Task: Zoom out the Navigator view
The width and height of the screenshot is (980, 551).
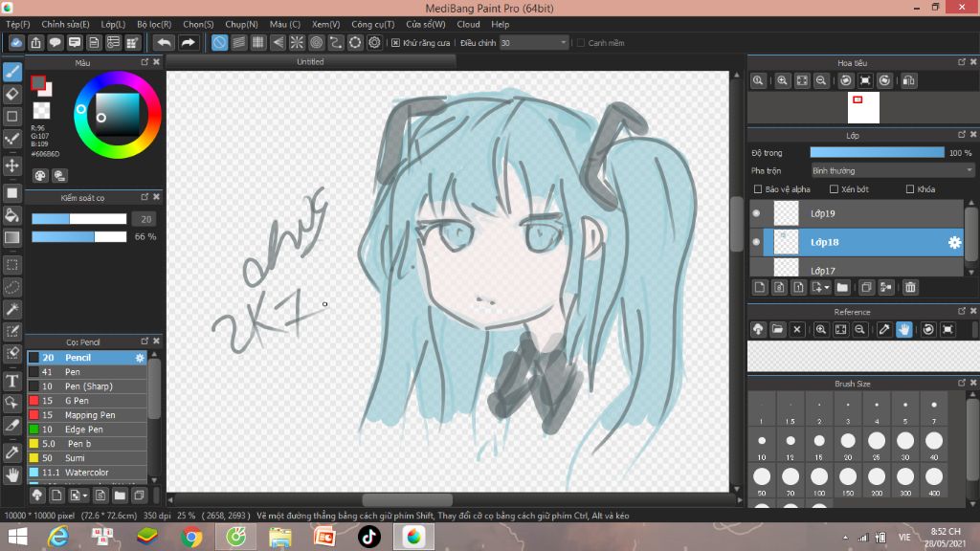Action: click(x=821, y=80)
